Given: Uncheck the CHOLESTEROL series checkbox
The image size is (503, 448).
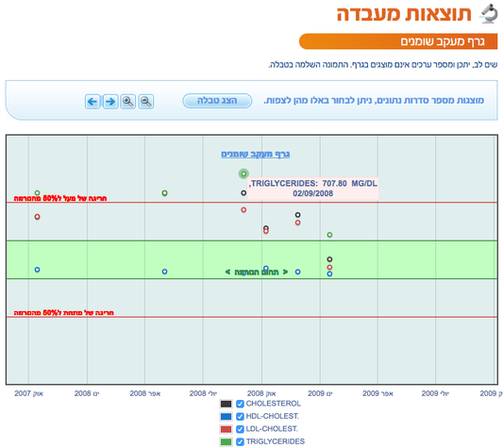Looking at the screenshot, I should [240, 404].
